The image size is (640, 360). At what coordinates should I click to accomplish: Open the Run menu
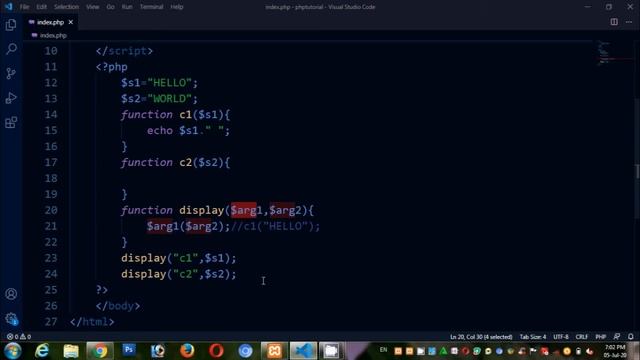pos(127,7)
